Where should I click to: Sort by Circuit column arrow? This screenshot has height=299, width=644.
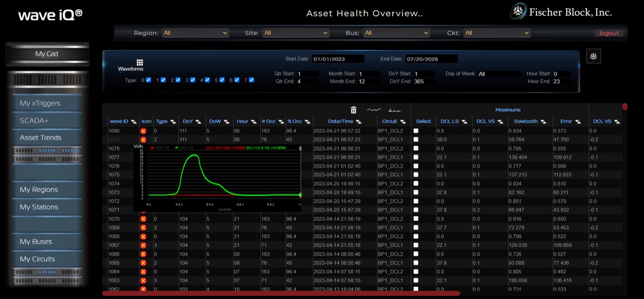pos(402,122)
